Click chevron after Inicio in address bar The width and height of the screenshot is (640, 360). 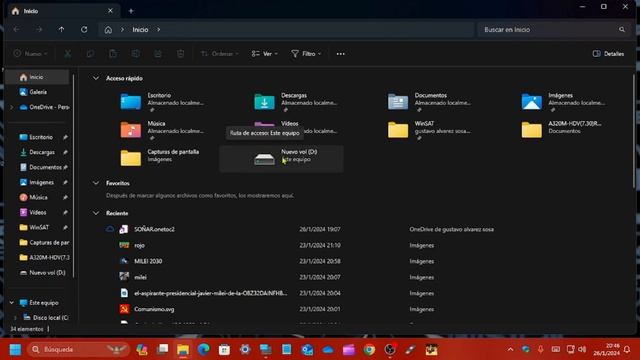[x=158, y=30]
